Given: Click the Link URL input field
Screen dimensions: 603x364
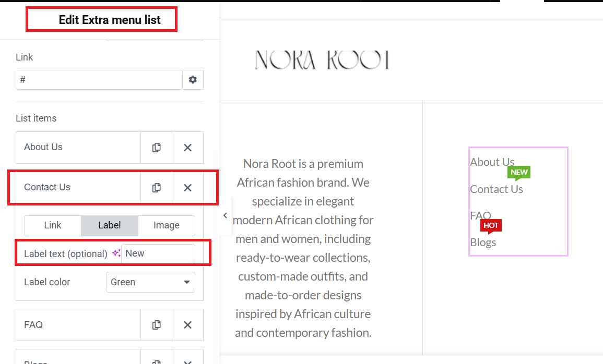Looking at the screenshot, I should 99,79.
